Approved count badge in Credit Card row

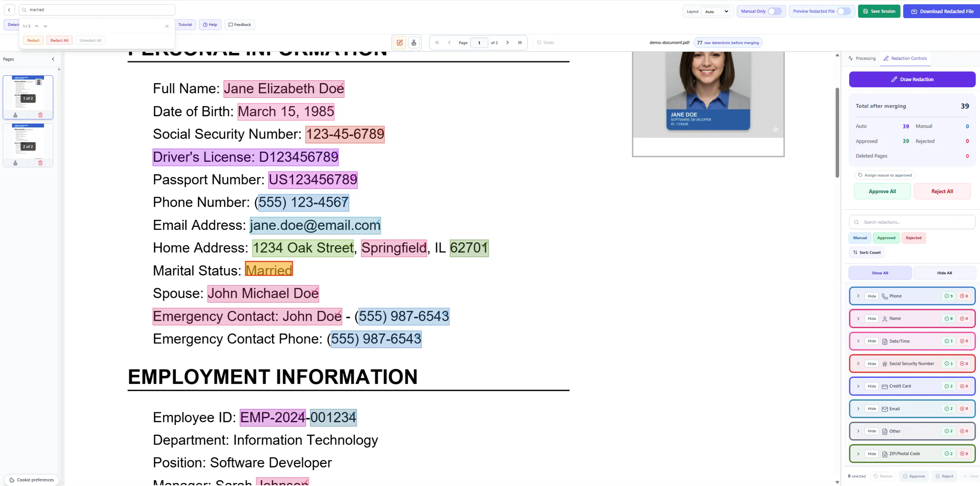tap(949, 386)
